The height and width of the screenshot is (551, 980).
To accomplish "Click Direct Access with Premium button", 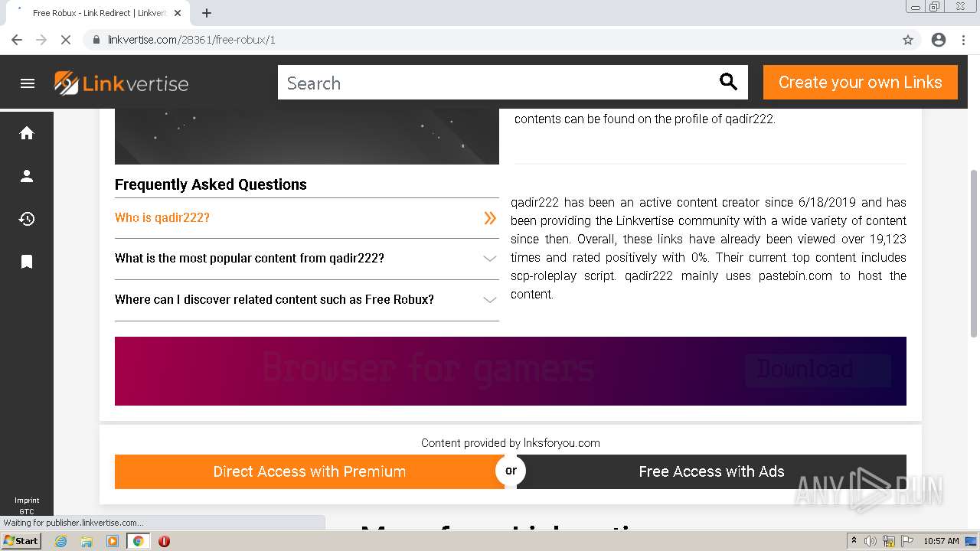I will [x=309, y=471].
